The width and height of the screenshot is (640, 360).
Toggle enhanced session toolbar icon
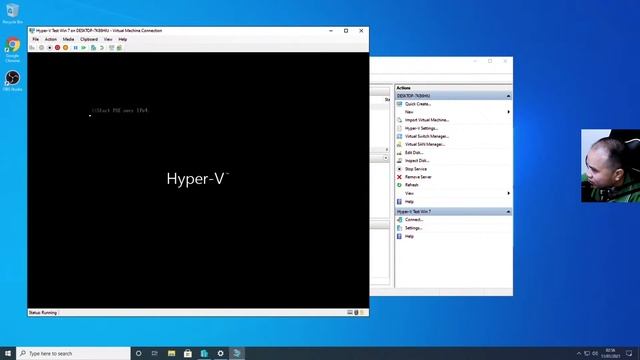(111, 48)
